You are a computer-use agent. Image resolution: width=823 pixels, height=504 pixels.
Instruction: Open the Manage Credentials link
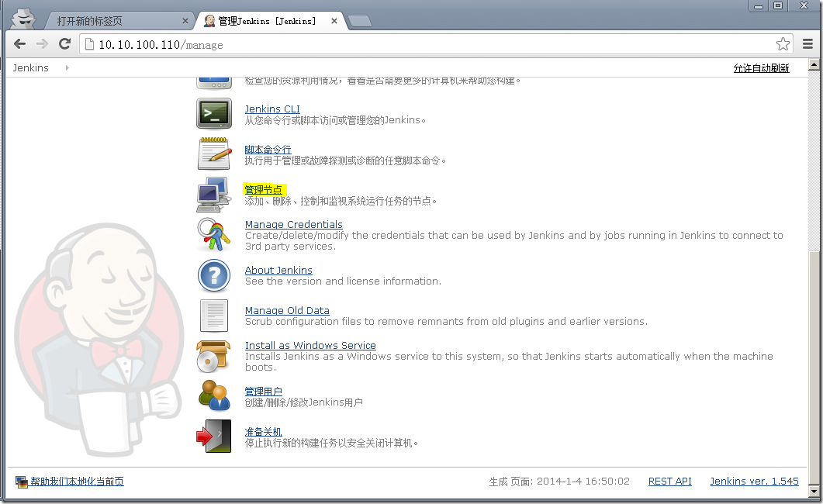pos(293,224)
